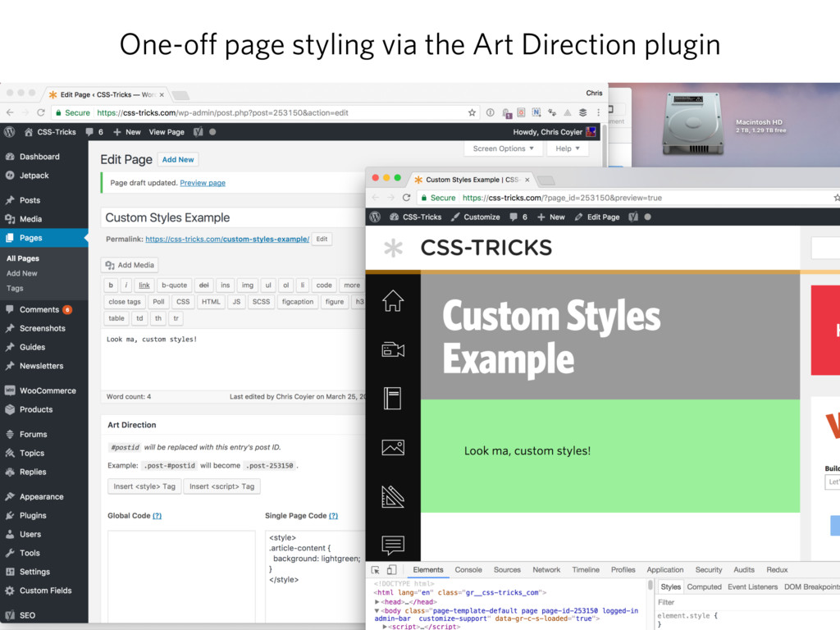The image size is (840, 630).
Task: Click the Yoast icon in the preview window admin bar
Action: (633, 217)
